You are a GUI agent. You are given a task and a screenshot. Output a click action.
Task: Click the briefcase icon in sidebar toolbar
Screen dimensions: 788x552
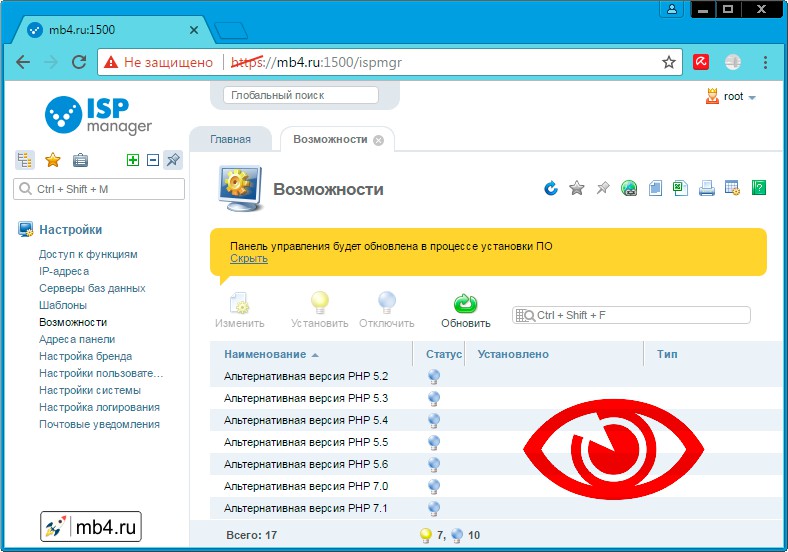[80, 160]
